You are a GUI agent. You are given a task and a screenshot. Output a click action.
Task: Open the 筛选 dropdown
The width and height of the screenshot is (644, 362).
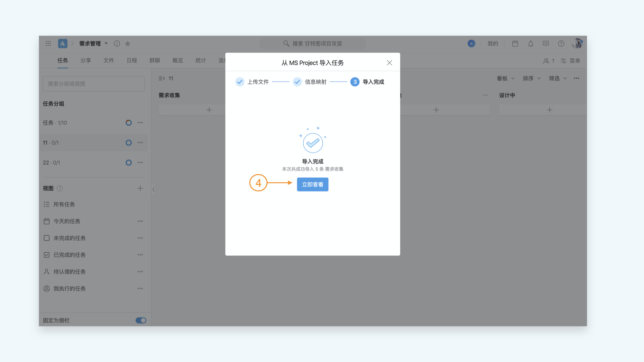558,78
